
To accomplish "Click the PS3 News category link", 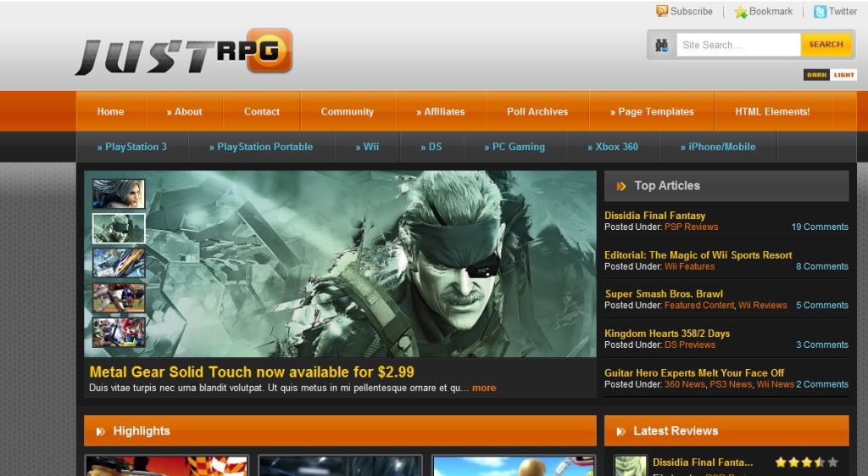I will click(x=731, y=384).
